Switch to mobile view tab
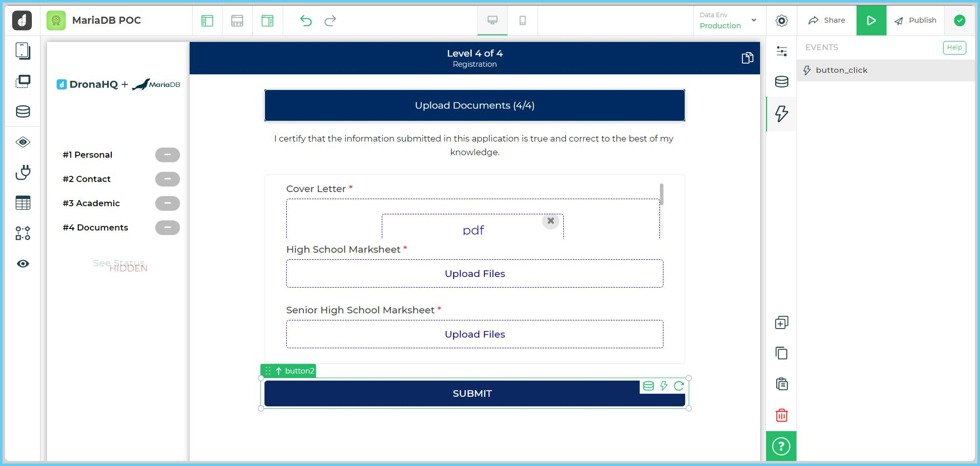980x466 pixels. (522, 21)
